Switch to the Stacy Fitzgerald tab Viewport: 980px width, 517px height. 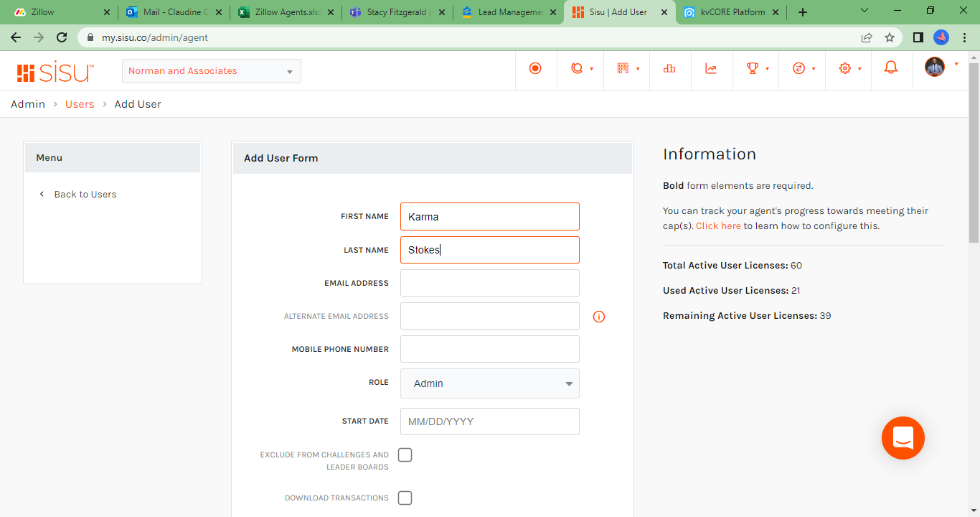point(395,12)
